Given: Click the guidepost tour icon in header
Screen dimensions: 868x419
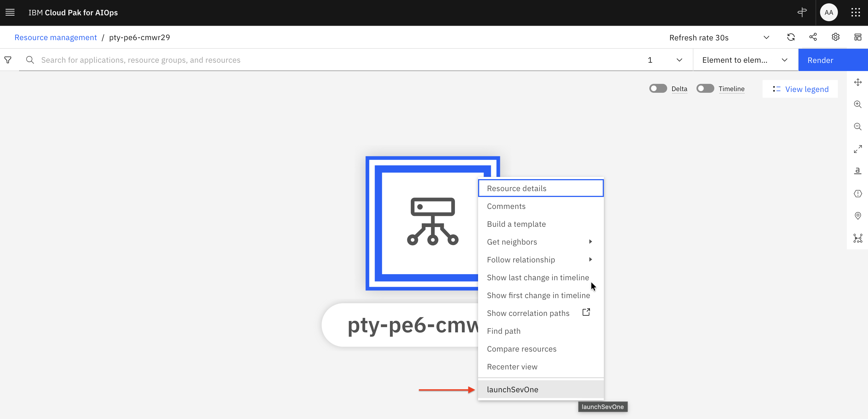Looking at the screenshot, I should coord(802,13).
